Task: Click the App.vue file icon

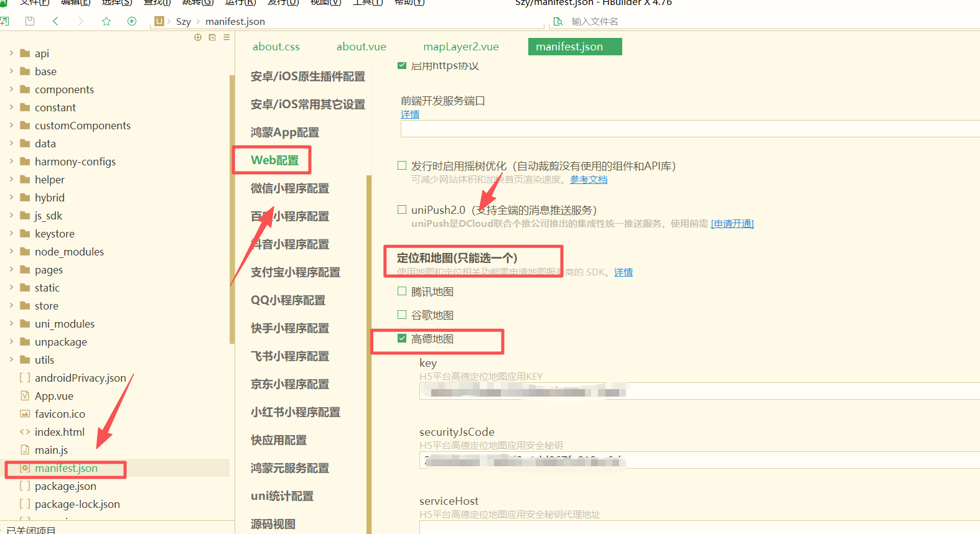Action: point(25,395)
